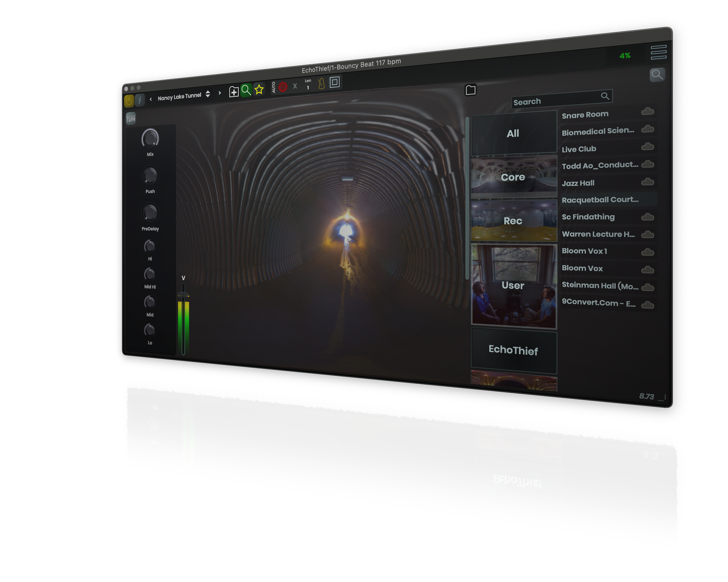Adjust the Mix knob

pyautogui.click(x=150, y=138)
